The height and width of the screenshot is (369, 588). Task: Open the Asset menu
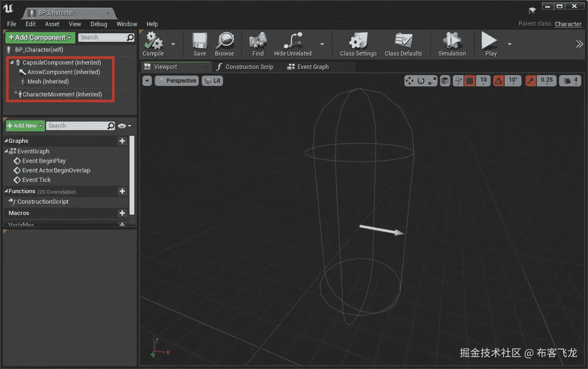tap(52, 24)
